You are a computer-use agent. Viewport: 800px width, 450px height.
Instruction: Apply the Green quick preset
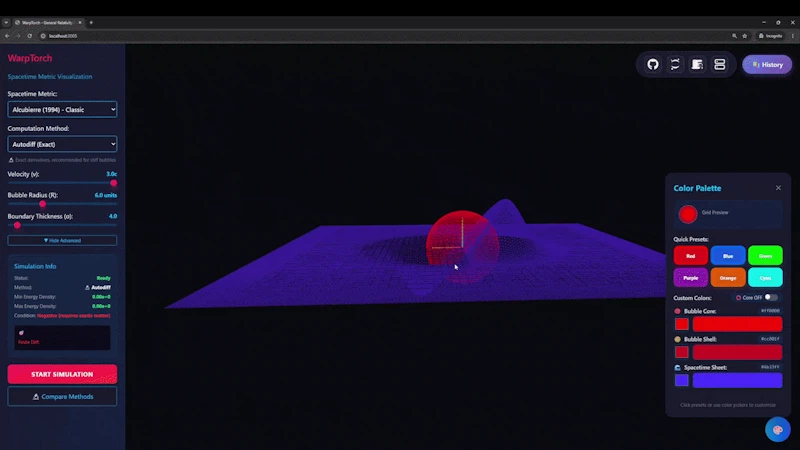pyautogui.click(x=765, y=256)
